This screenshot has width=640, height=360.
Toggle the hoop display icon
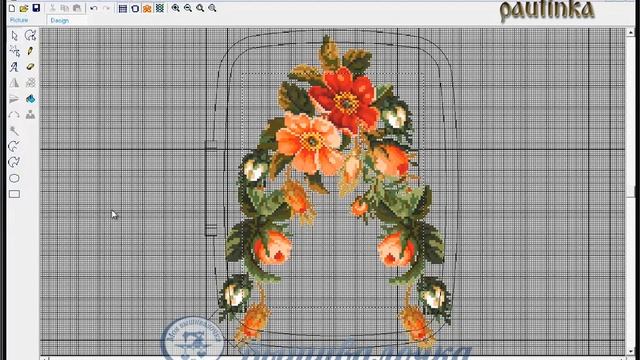tap(135, 8)
